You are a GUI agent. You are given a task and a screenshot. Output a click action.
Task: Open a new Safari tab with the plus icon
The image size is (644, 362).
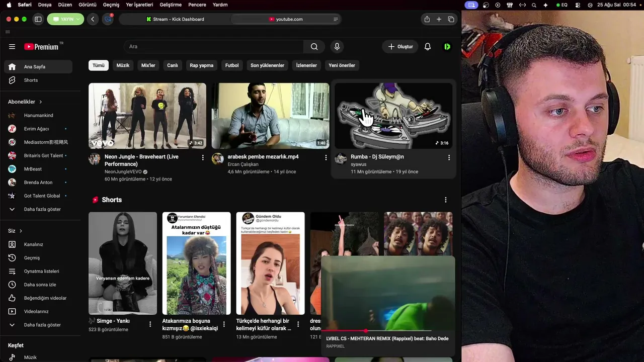click(439, 19)
